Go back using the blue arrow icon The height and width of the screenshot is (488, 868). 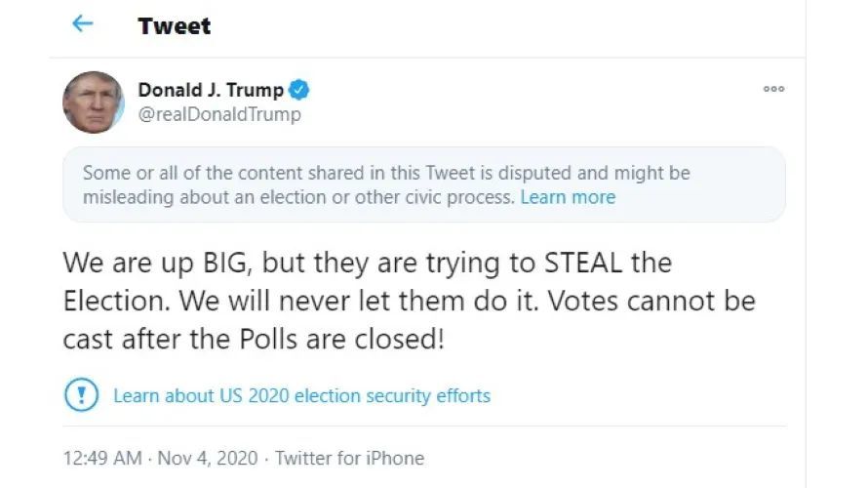click(83, 23)
